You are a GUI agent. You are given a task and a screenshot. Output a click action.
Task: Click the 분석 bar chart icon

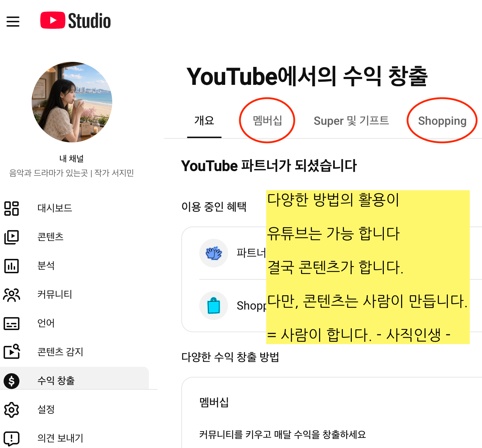tap(12, 266)
